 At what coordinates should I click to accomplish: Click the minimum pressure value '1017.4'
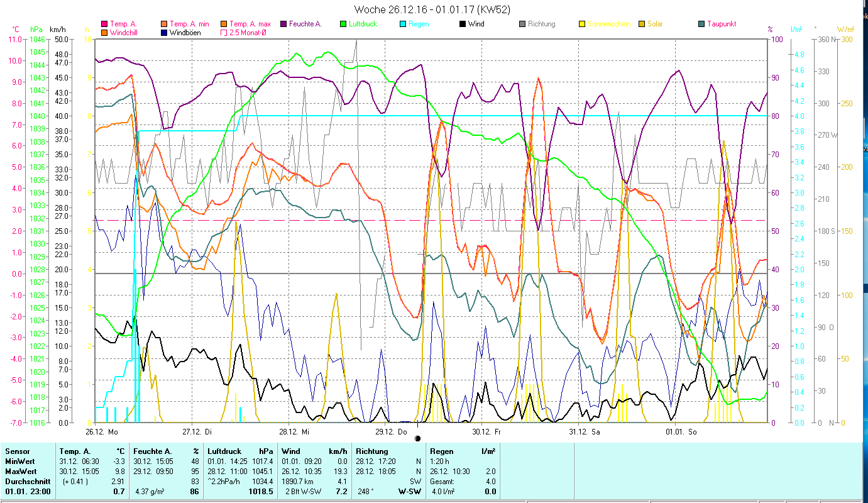(x=263, y=462)
